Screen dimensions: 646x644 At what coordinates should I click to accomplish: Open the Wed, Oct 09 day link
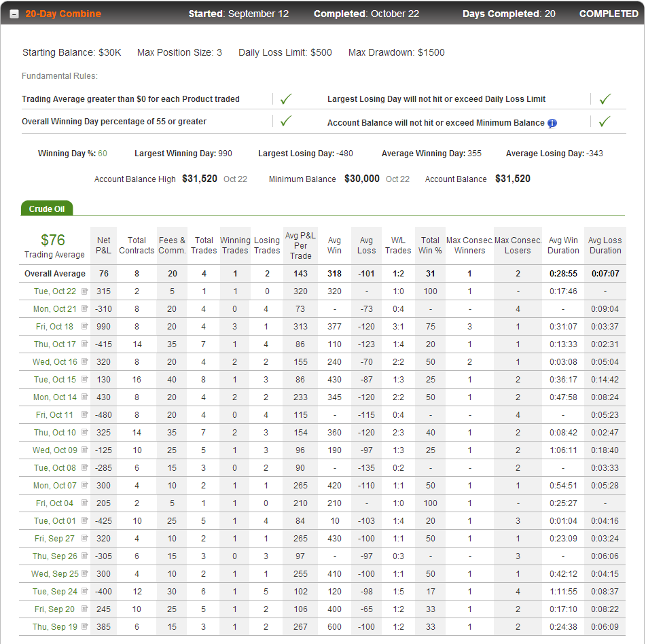tap(55, 450)
